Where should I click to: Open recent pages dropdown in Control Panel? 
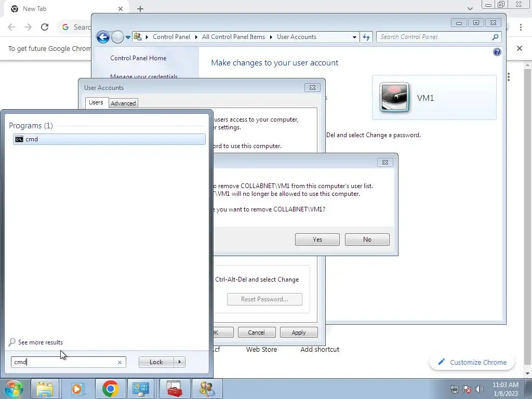pyautogui.click(x=128, y=37)
